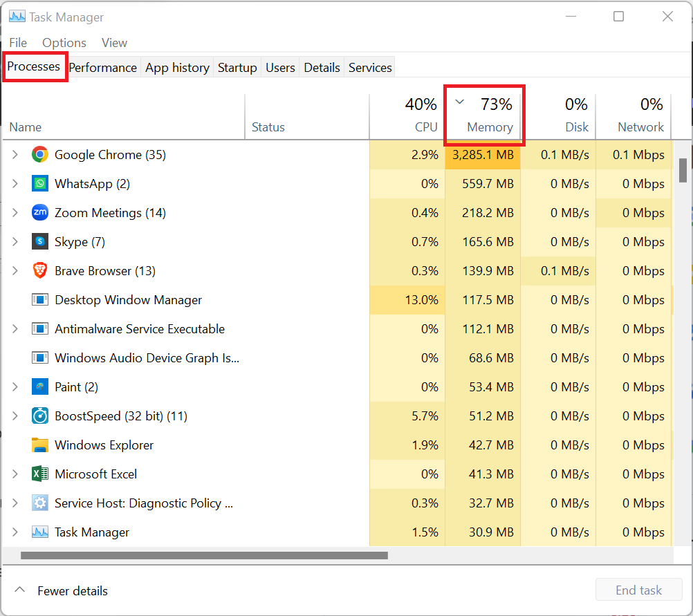Click the horizontal scrollbar thumb
Screen dimensions: 693x616
point(204,555)
